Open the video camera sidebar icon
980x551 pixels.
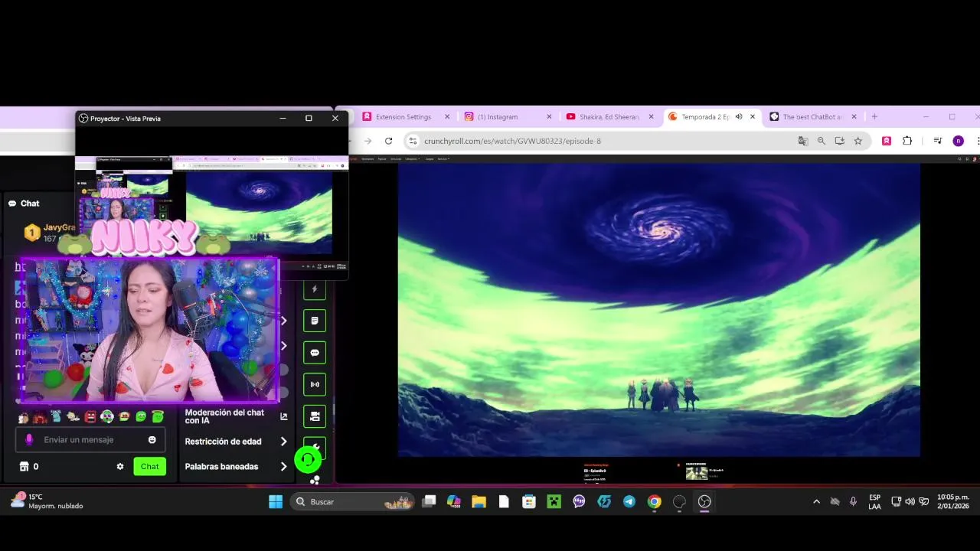click(315, 416)
